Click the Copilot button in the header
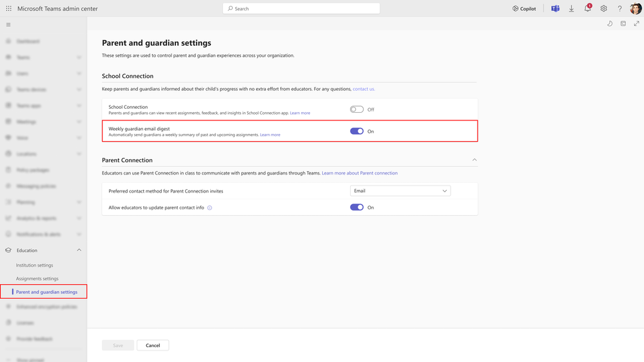 (524, 8)
